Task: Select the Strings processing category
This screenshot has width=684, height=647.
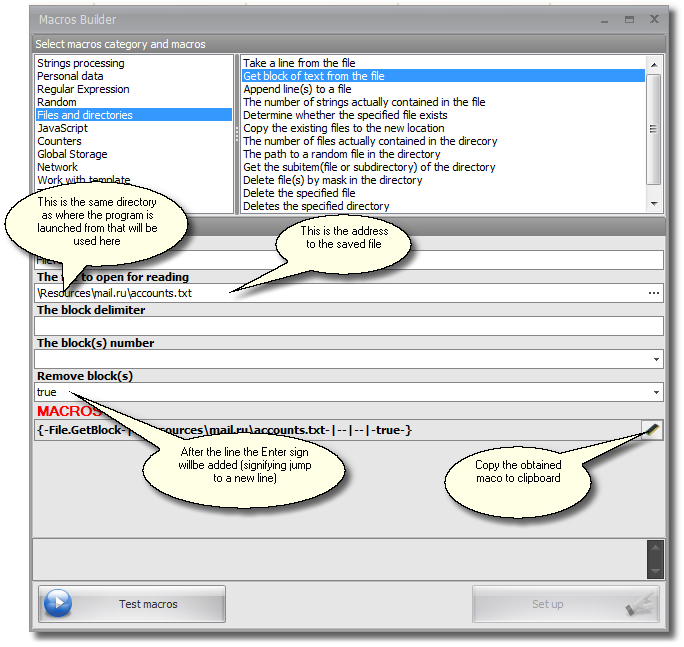Action: [81, 63]
